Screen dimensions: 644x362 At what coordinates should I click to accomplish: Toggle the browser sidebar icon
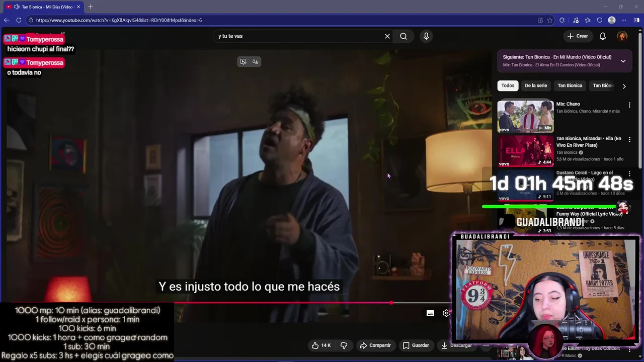(x=636, y=20)
